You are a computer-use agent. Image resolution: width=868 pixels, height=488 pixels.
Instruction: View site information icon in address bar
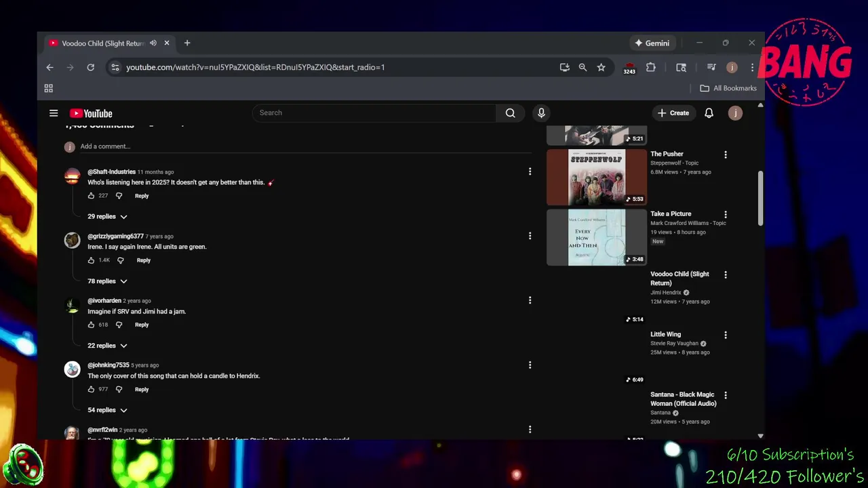115,67
